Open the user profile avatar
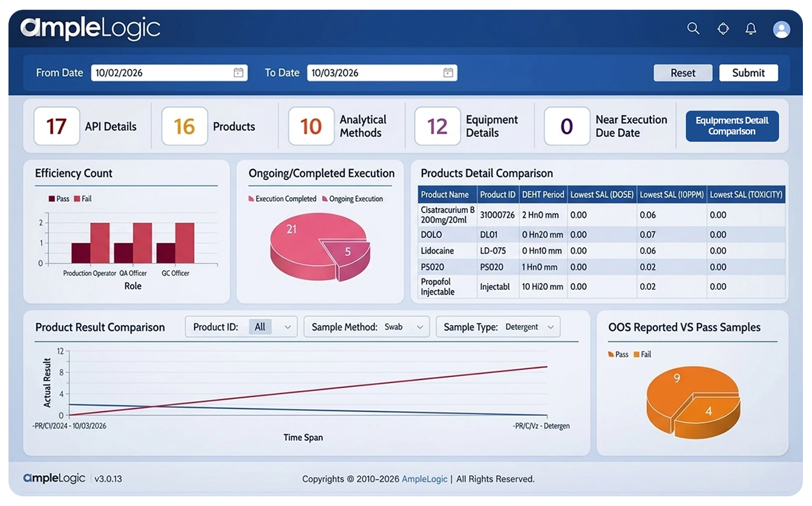This screenshot has height=506, width=812. pos(781,29)
